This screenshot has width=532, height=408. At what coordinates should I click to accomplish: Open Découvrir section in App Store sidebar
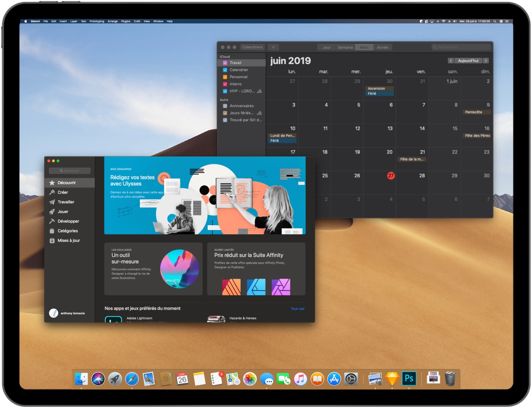pos(70,183)
